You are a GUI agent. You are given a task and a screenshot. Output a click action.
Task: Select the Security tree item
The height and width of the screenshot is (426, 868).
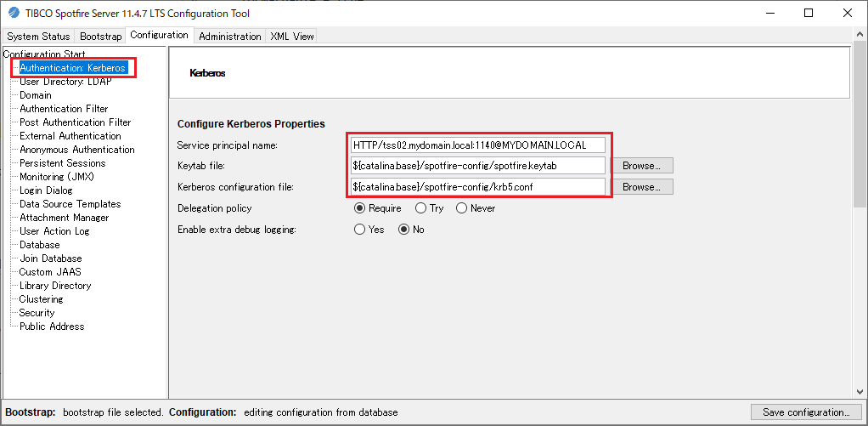tap(37, 312)
